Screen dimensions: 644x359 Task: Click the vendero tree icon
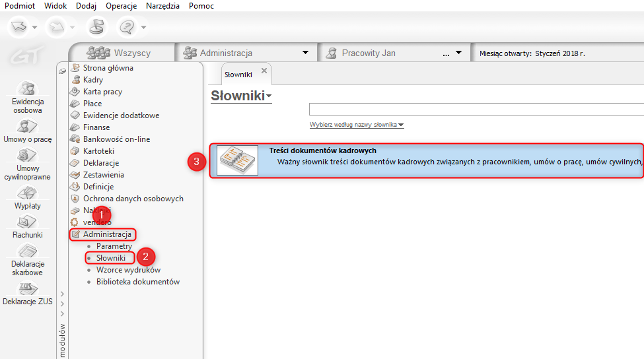click(75, 222)
